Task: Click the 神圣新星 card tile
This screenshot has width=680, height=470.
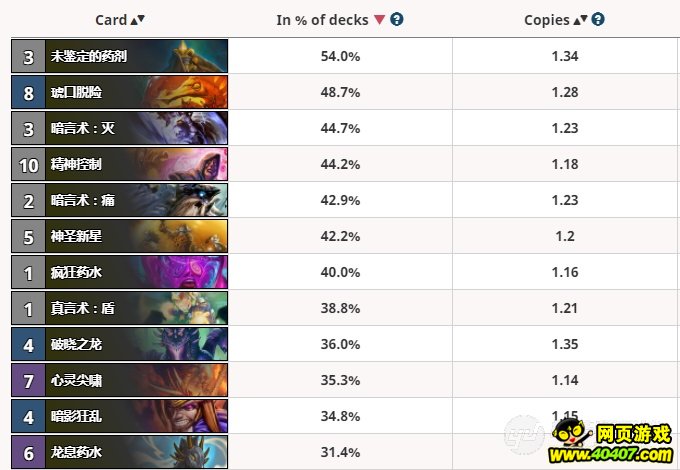Action: 119,236
